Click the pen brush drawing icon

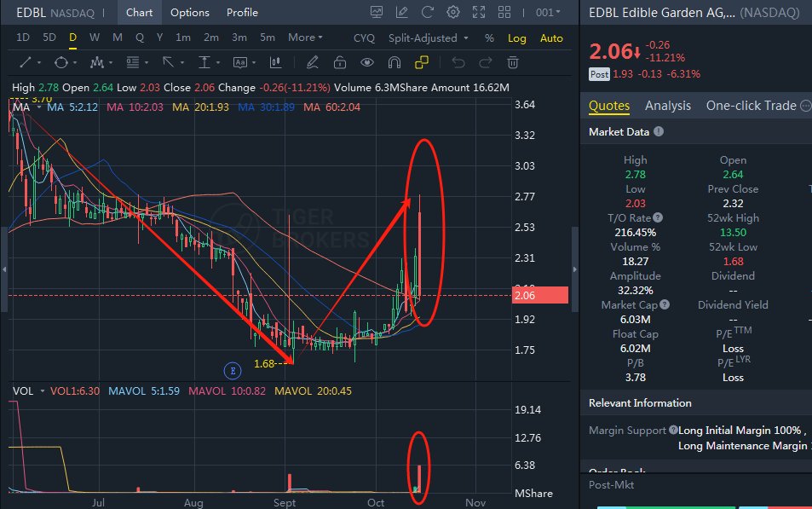[312, 63]
